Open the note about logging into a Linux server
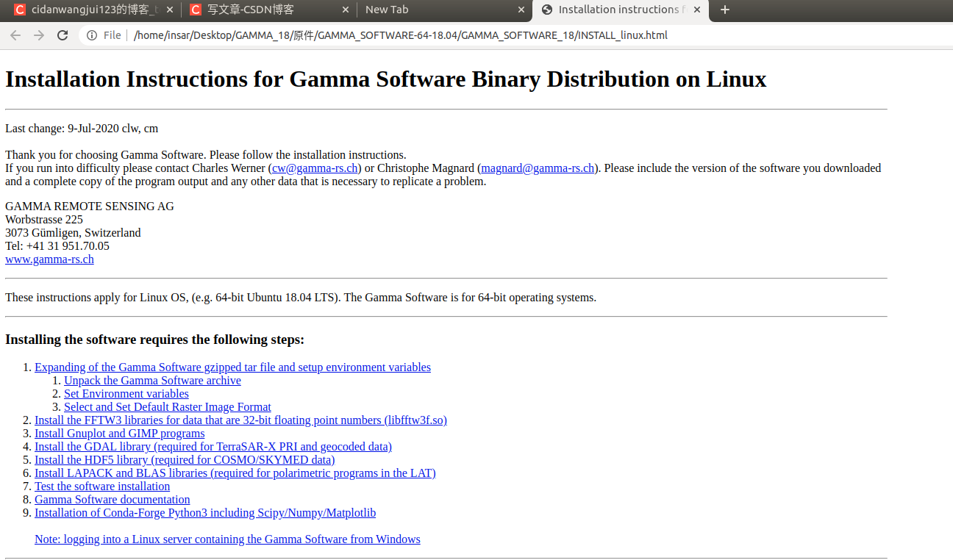Screen dimensions: 953x560 click(227, 539)
